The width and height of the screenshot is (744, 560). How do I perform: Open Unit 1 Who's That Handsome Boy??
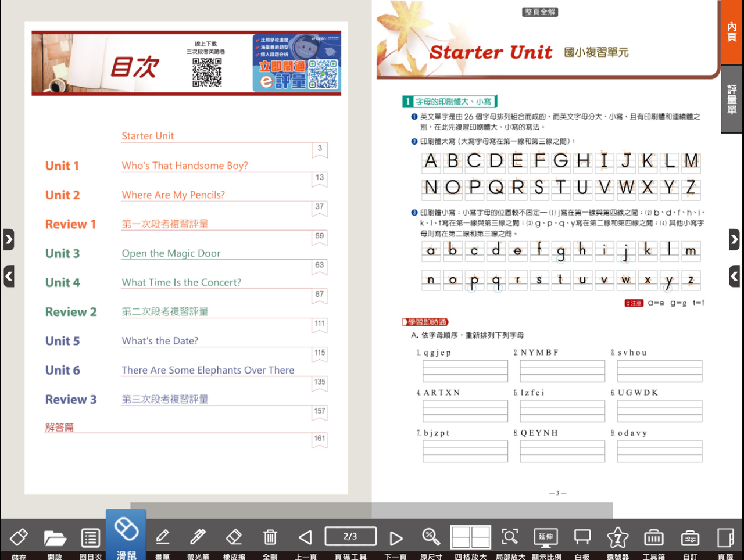tap(186, 166)
